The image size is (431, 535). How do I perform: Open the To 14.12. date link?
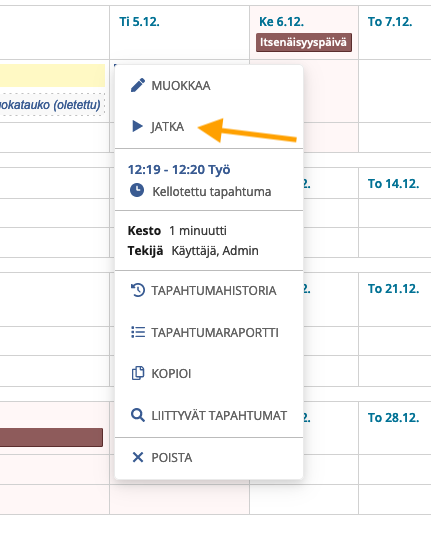click(393, 184)
